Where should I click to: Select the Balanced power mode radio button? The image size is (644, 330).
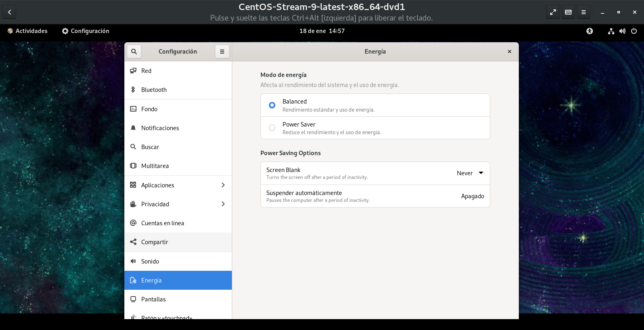[272, 105]
